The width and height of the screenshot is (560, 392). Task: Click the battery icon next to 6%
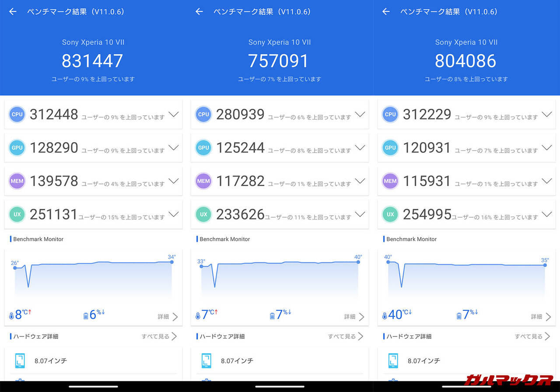pyautogui.click(x=86, y=316)
